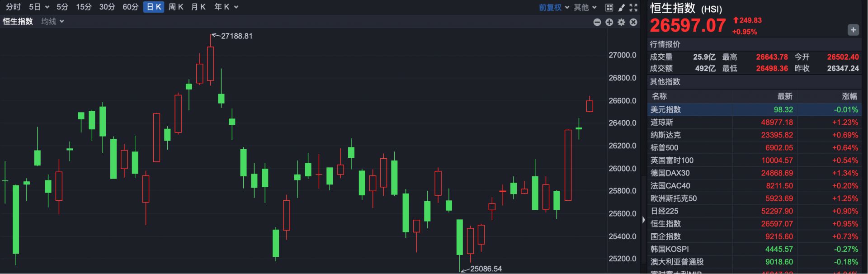This screenshot has width=868, height=274.
Task: Open chart settings gear
Action: 622,22
